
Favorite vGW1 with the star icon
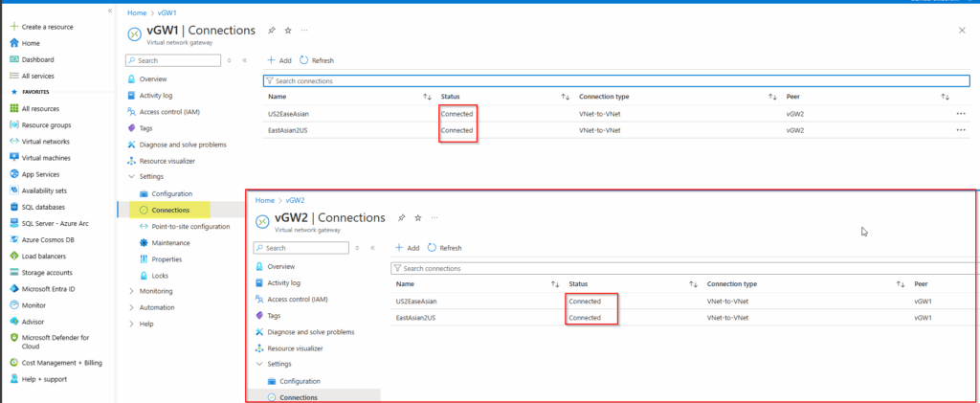click(287, 30)
